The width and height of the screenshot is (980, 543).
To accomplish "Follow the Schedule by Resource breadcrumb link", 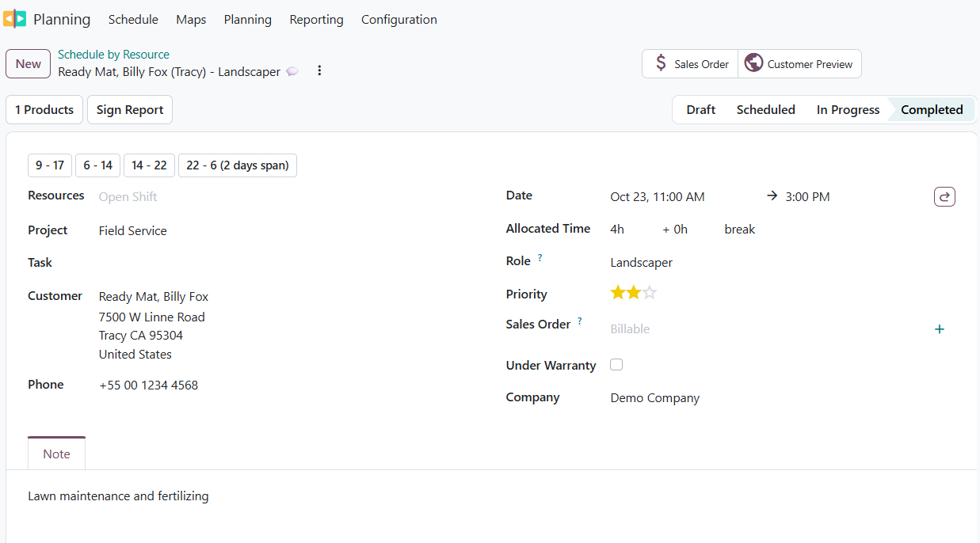I will [113, 55].
